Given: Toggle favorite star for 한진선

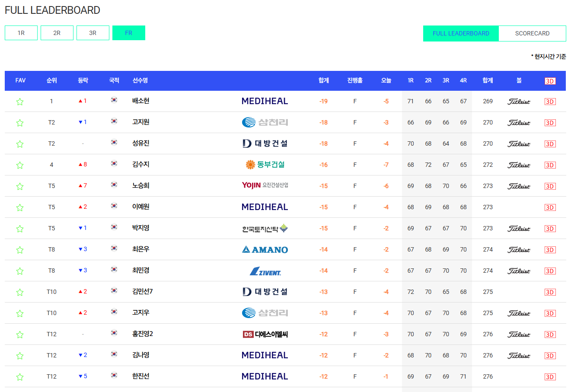Looking at the screenshot, I should [x=20, y=377].
